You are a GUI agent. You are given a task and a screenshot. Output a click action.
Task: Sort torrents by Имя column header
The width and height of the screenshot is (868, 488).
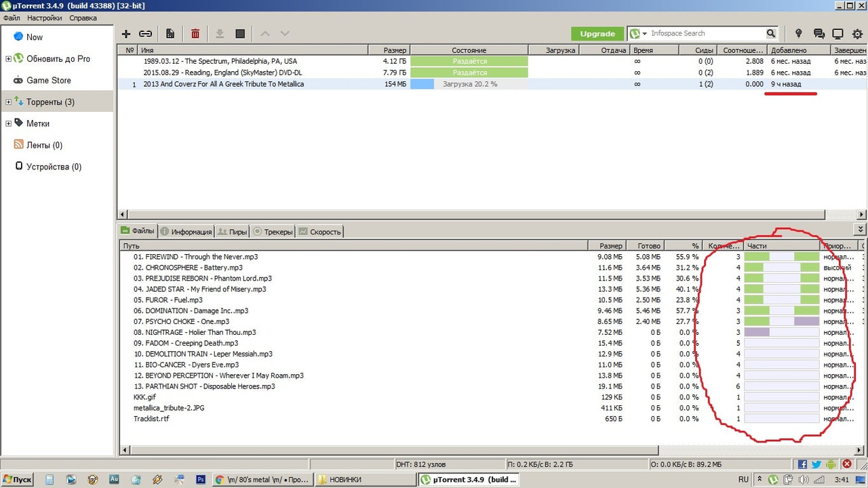pos(252,50)
